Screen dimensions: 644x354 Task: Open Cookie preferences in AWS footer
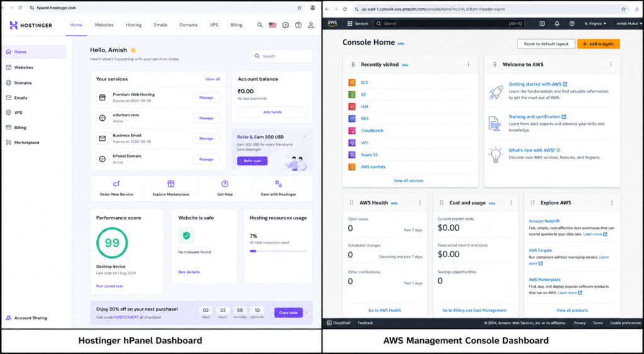click(x=625, y=323)
